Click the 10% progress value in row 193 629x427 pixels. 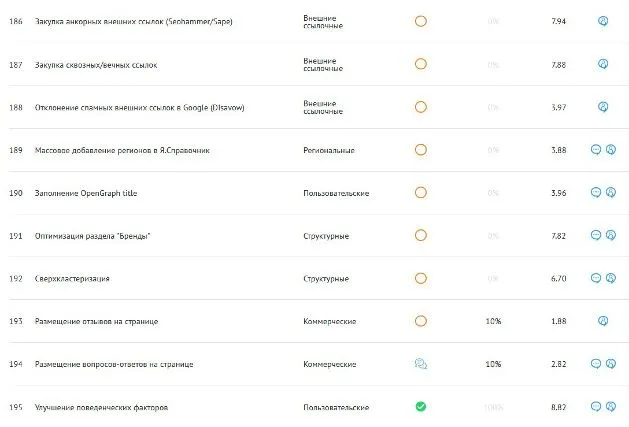tap(493, 321)
